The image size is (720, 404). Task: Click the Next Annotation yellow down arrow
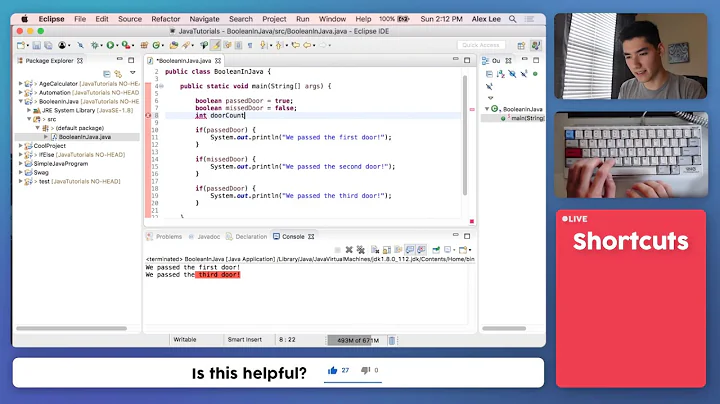coord(263,45)
